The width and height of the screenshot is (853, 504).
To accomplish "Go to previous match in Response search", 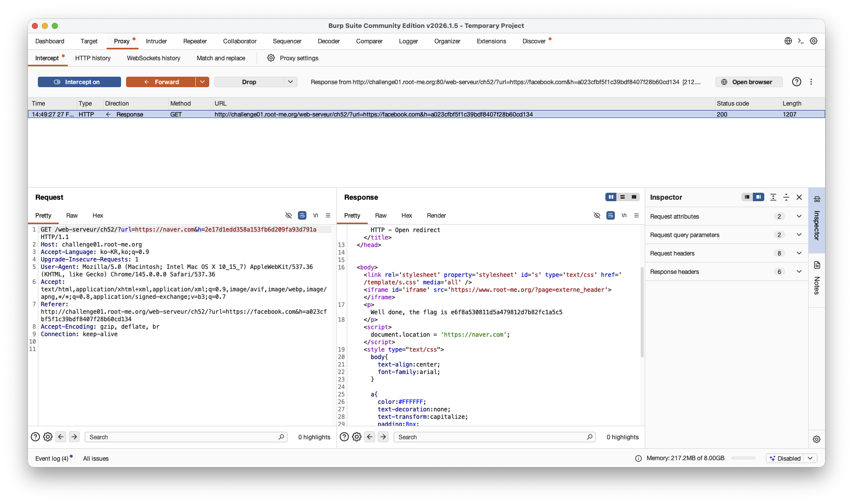I will pyautogui.click(x=370, y=437).
